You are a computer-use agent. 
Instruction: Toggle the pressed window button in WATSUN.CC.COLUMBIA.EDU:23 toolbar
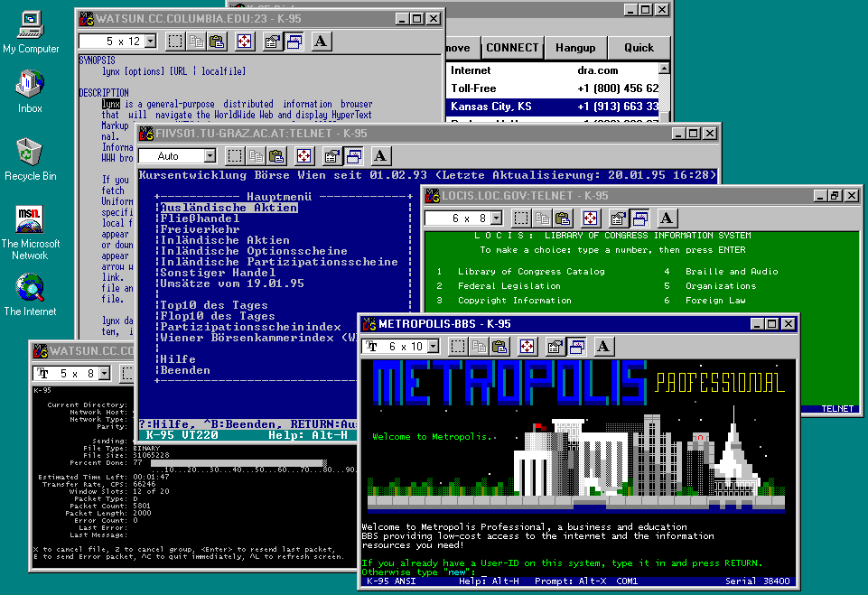point(294,41)
